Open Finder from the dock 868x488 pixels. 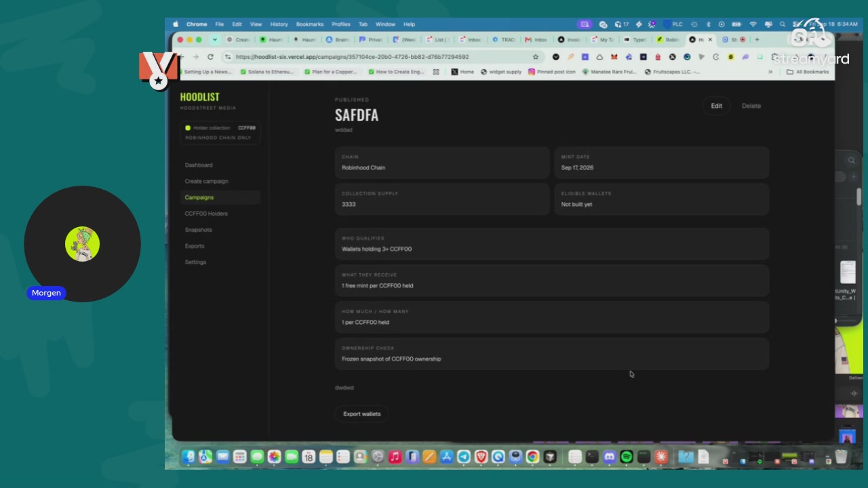pyautogui.click(x=188, y=457)
